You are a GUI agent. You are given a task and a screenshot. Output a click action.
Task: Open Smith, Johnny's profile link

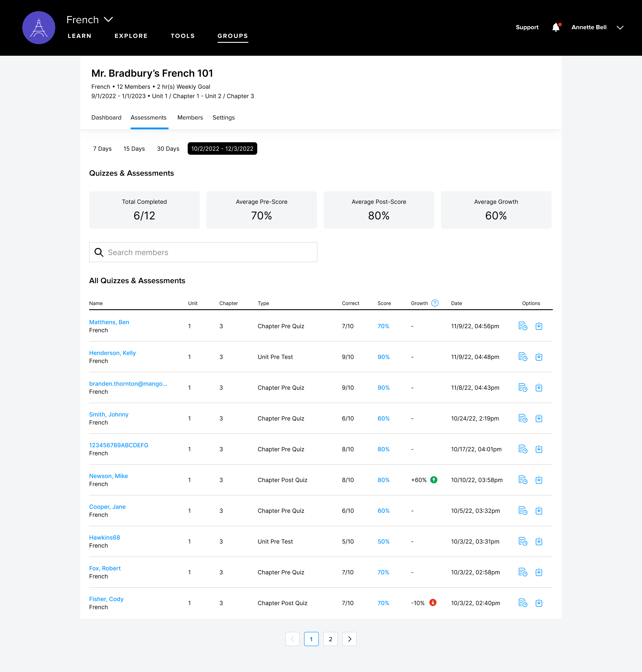109,414
